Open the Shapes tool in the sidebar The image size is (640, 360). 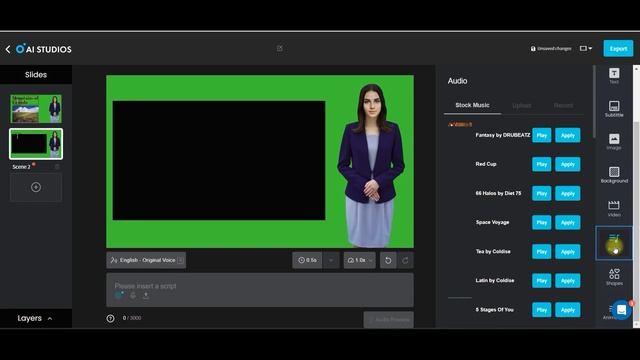pyautogui.click(x=614, y=277)
